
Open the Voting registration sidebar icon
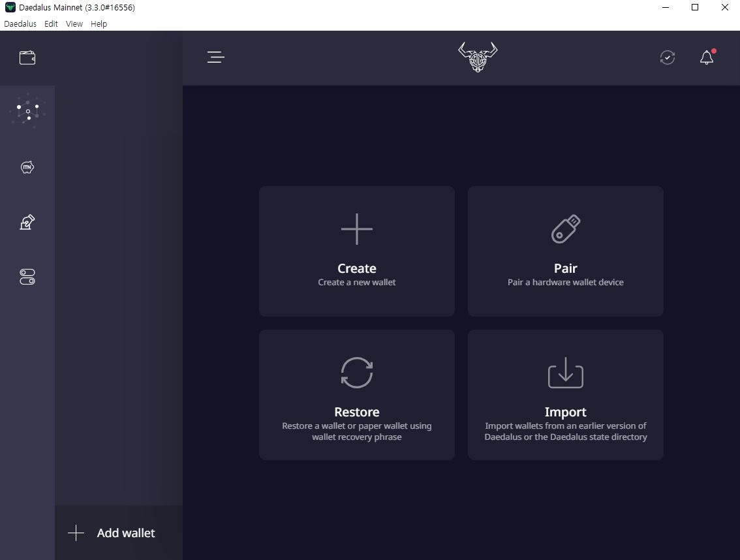27,222
